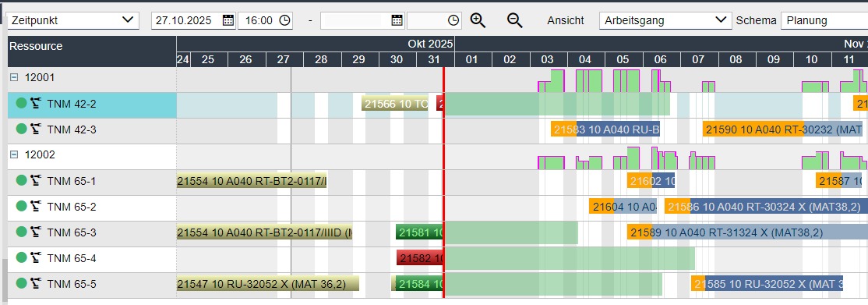Click the green status dot of TNM 65-1

(22, 180)
